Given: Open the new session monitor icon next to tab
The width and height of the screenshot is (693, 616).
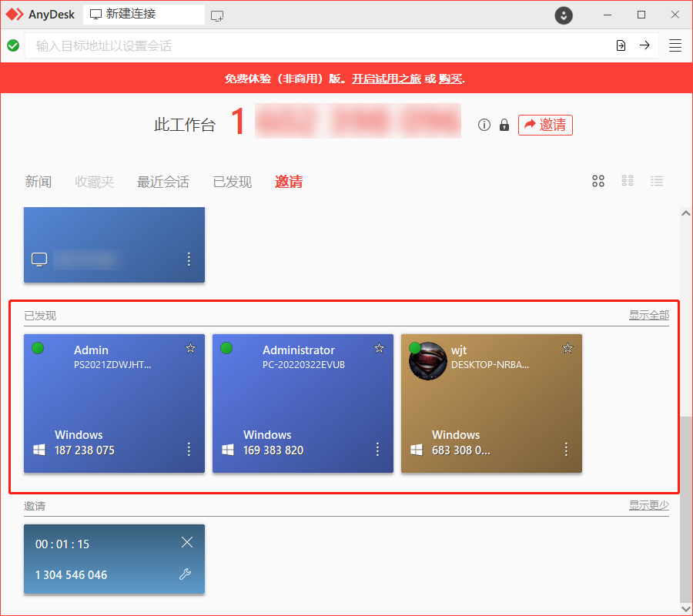Looking at the screenshot, I should [x=217, y=15].
